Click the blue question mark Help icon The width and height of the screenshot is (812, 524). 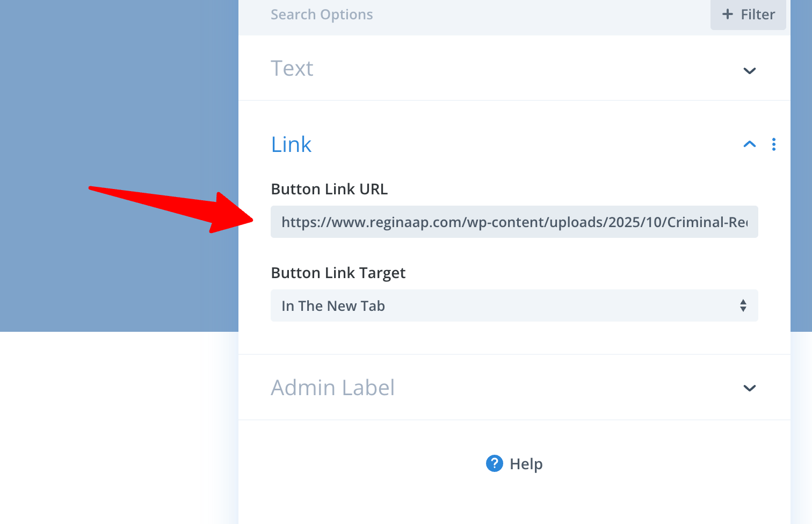point(494,463)
